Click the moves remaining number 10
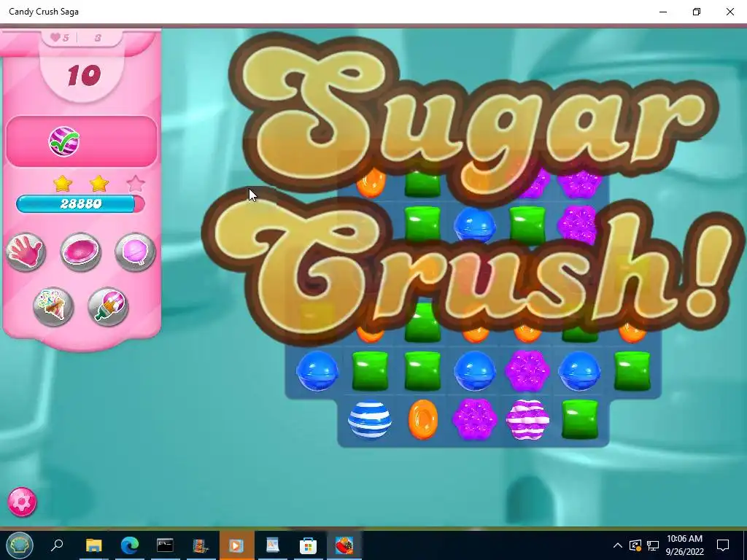The width and height of the screenshot is (747, 560). tap(84, 75)
